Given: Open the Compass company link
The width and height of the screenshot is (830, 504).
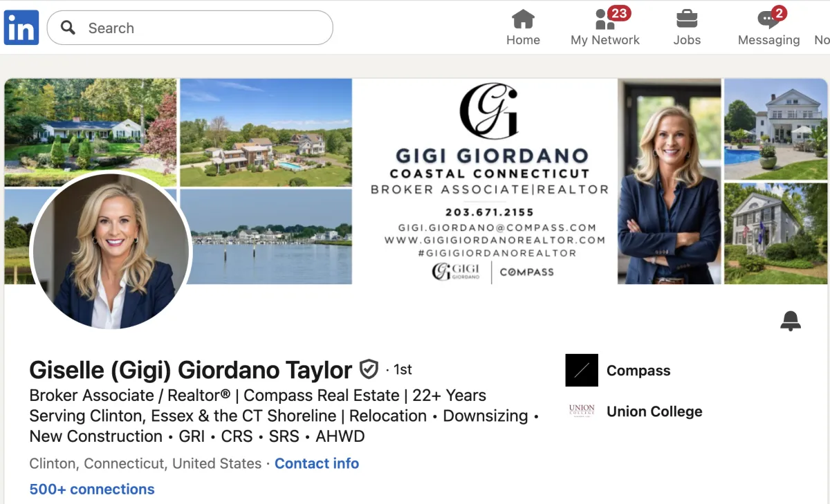Looking at the screenshot, I should click(x=638, y=371).
